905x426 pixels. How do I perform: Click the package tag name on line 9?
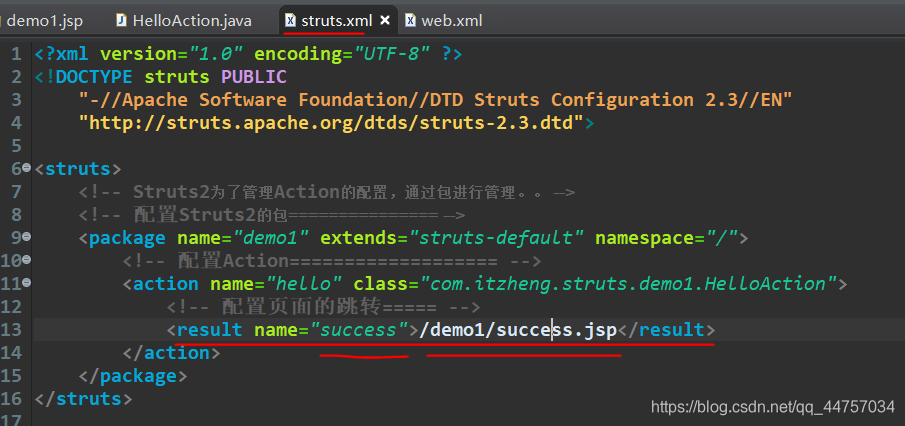[127, 238]
